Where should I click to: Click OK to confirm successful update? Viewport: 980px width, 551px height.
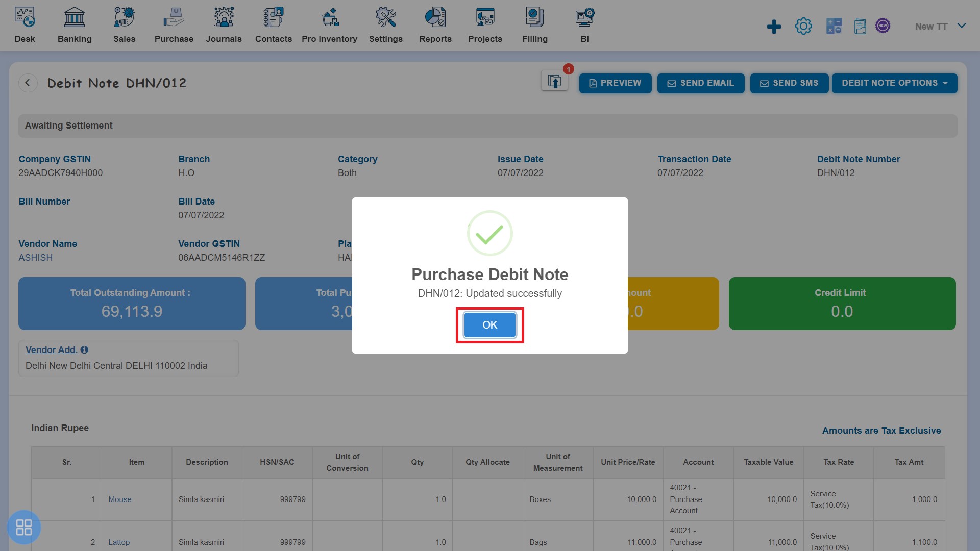pos(490,324)
